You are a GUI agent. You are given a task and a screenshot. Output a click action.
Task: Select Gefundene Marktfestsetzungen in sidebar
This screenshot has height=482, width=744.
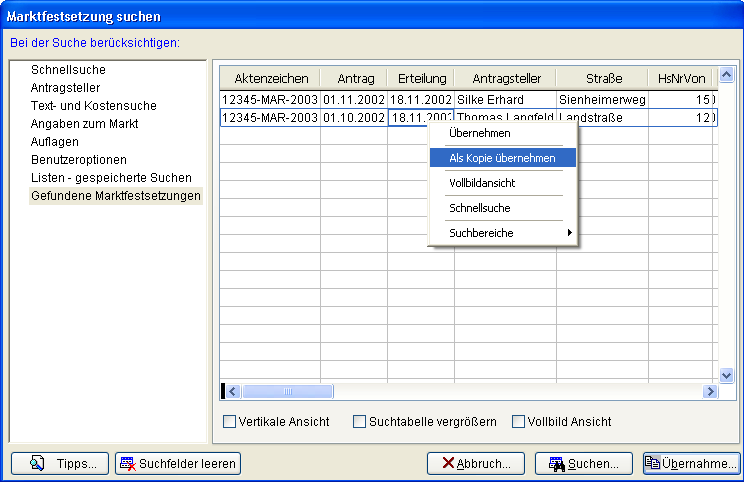coord(115,196)
